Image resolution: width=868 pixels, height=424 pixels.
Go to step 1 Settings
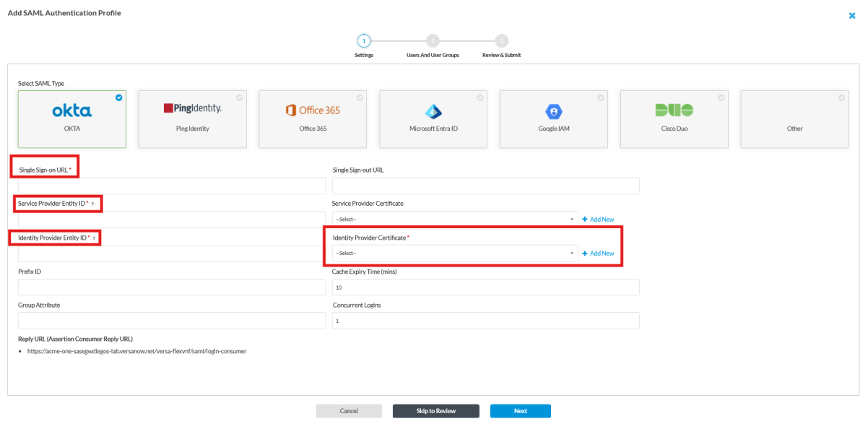point(364,40)
